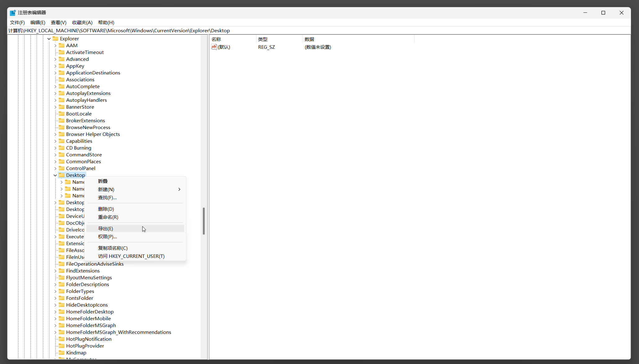Select the HomeFolderMSGraph_WithRecommendations key
The image size is (639, 364).
[x=118, y=332]
